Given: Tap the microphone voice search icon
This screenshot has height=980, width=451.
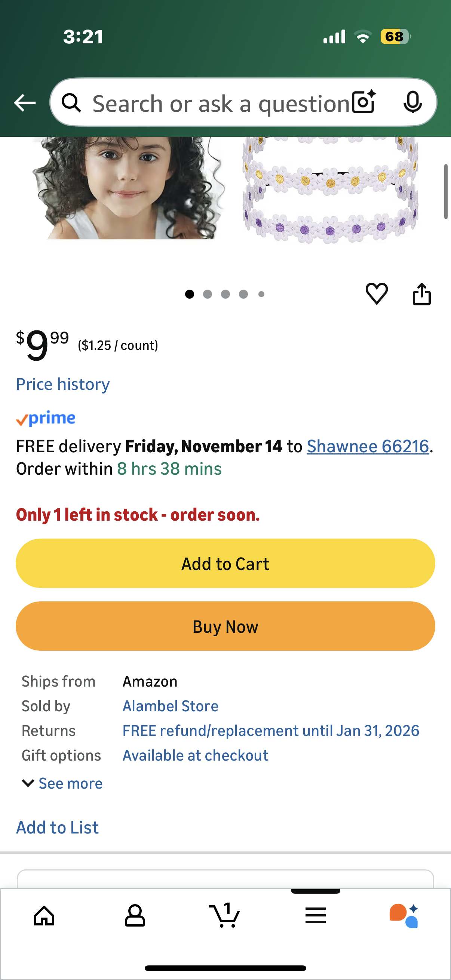Looking at the screenshot, I should pos(412,102).
